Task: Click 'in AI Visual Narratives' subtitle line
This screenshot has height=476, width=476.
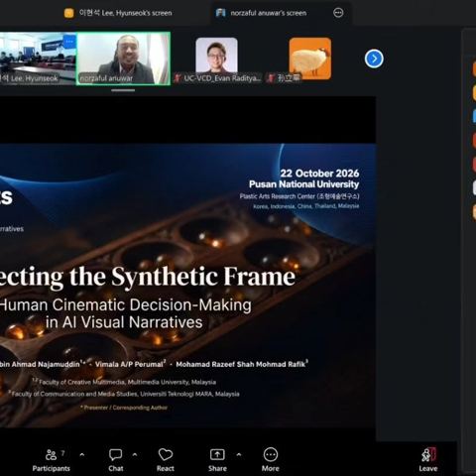Action: (124, 322)
